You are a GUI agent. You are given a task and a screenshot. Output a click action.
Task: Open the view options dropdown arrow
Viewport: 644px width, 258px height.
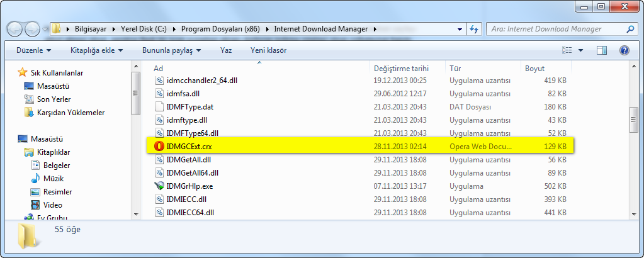pos(580,50)
